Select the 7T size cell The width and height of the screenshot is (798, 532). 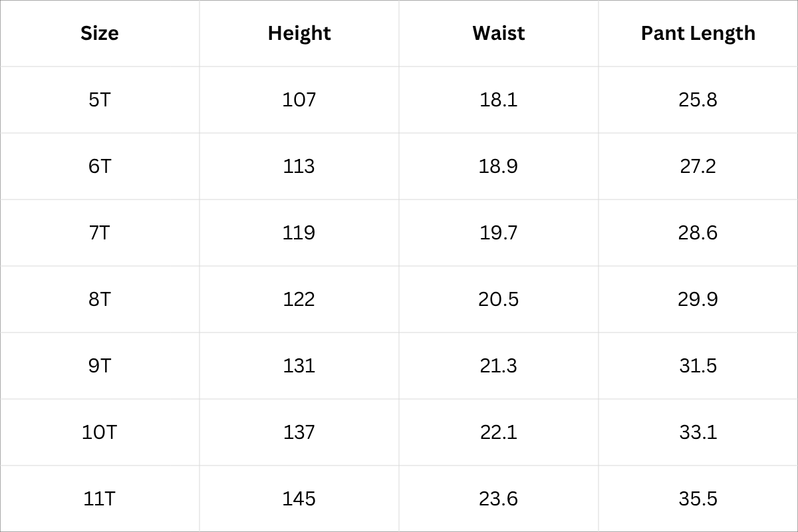(100, 233)
